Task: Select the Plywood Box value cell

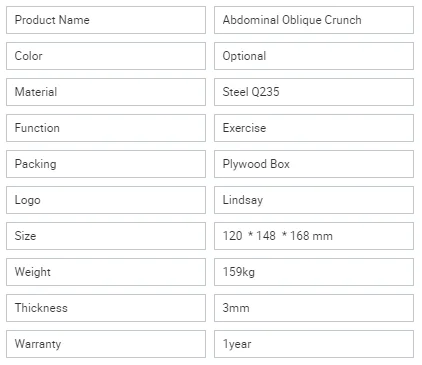Action: [314, 164]
